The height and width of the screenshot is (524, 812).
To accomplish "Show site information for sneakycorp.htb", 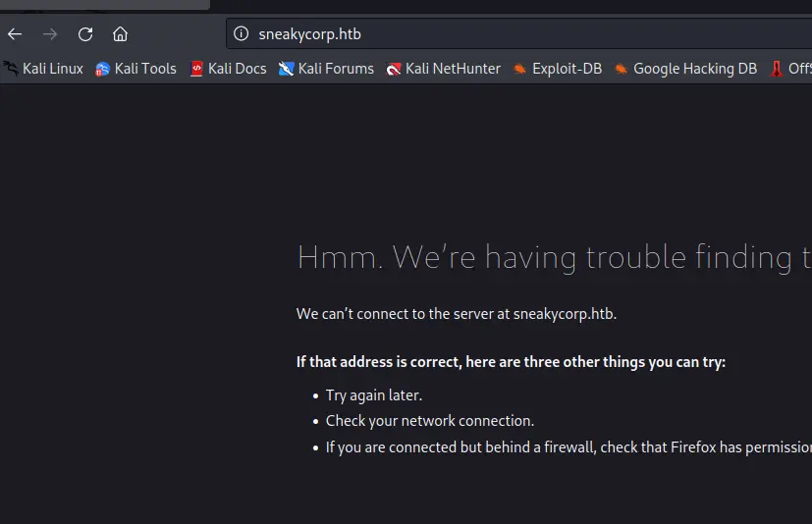I will coord(241,33).
